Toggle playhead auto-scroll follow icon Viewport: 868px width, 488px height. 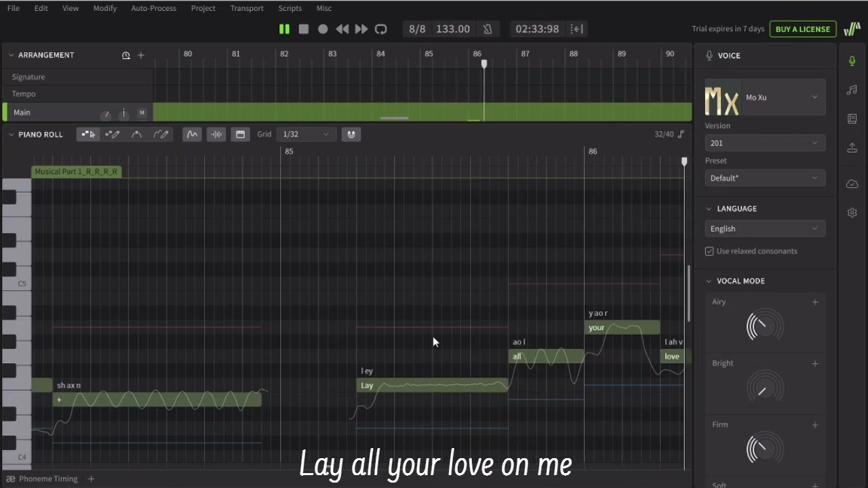577,29
